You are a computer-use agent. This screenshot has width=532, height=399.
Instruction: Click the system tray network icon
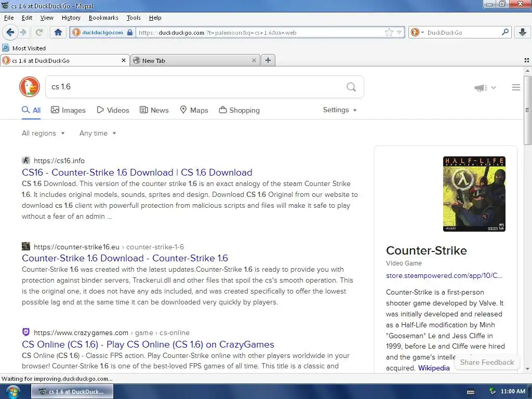coord(493,391)
